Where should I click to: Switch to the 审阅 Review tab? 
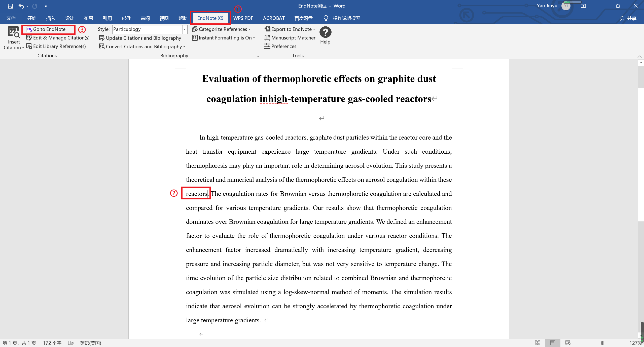[x=145, y=18]
